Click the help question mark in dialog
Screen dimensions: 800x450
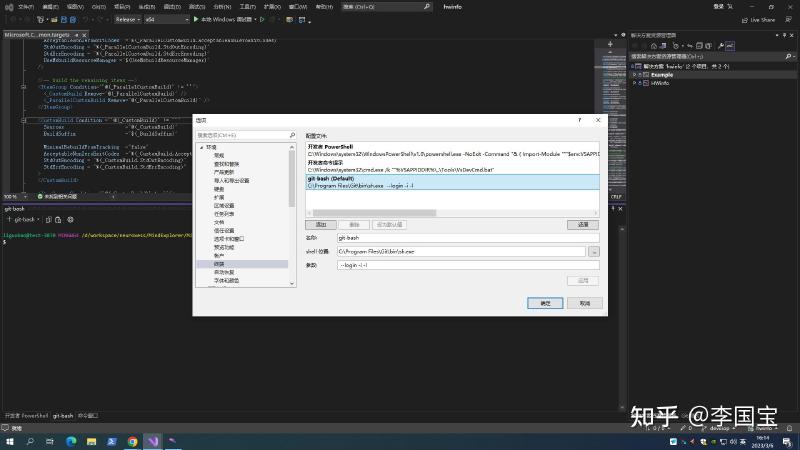click(x=579, y=119)
